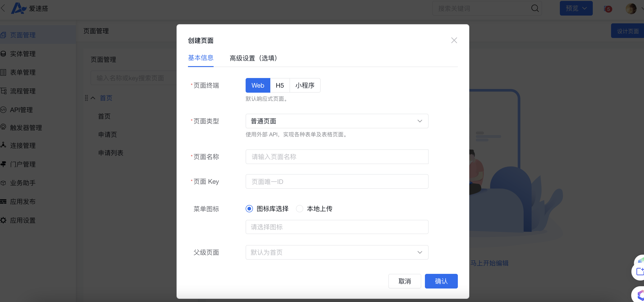The width and height of the screenshot is (644, 302).
Task: Open 门户管理 in the sidebar
Action: (x=23, y=164)
